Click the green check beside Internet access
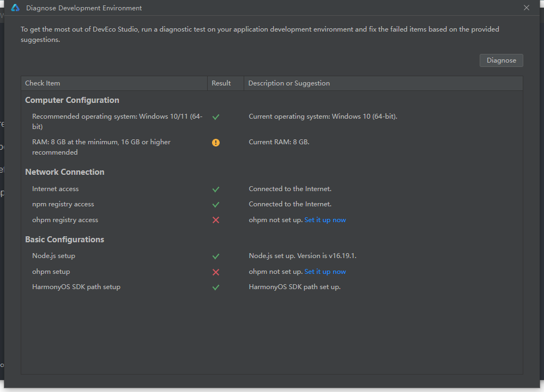 pyautogui.click(x=216, y=189)
